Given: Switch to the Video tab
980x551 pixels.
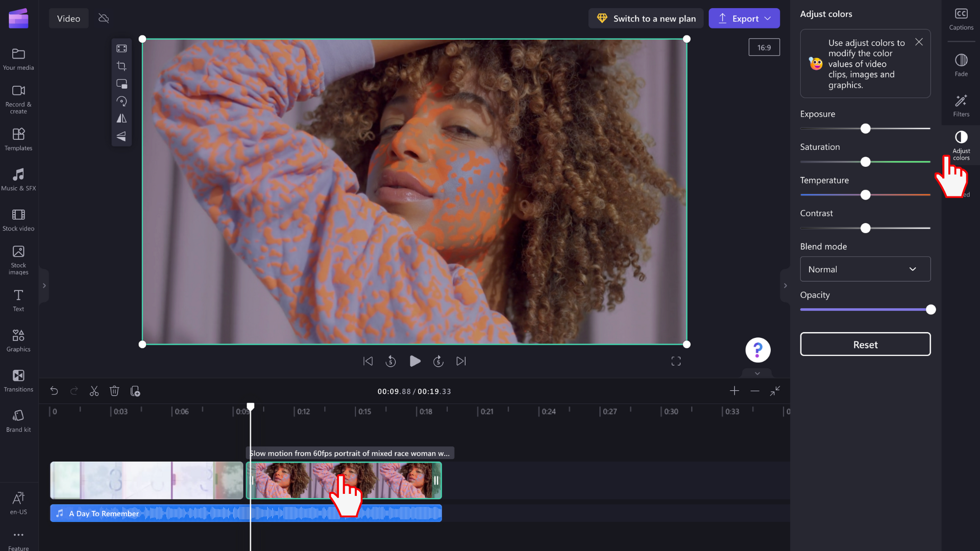Looking at the screenshot, I should (x=68, y=18).
